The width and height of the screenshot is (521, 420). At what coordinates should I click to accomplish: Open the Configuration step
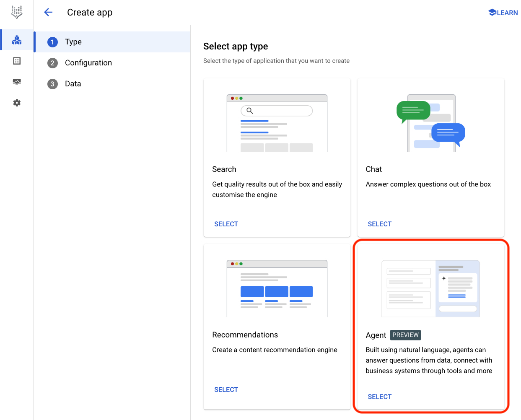[88, 63]
